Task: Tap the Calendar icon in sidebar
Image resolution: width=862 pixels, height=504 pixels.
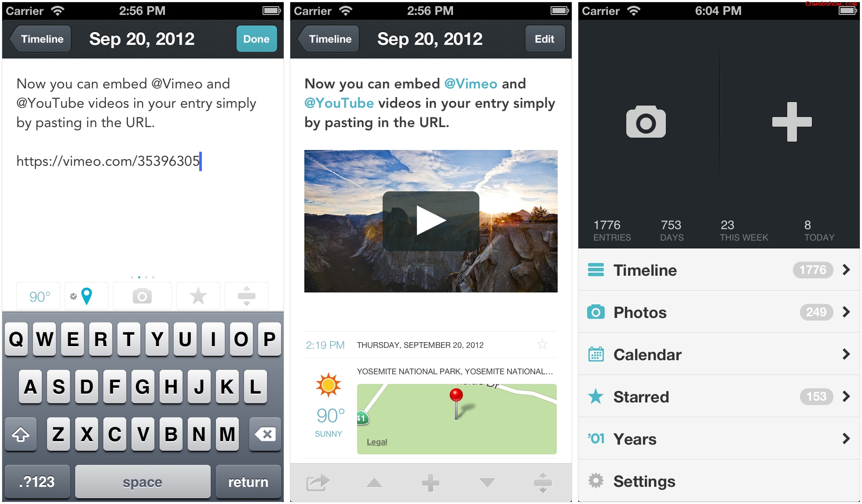Action: coord(596,354)
